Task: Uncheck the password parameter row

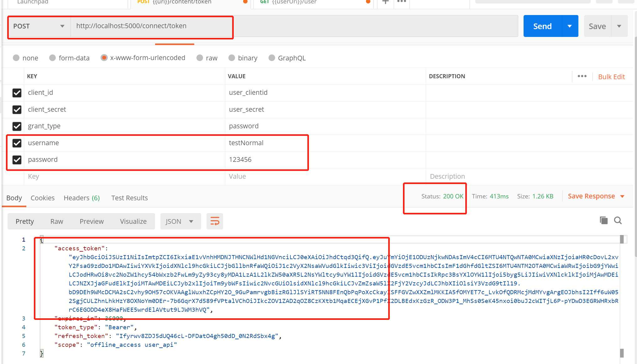Action: pyautogui.click(x=17, y=160)
